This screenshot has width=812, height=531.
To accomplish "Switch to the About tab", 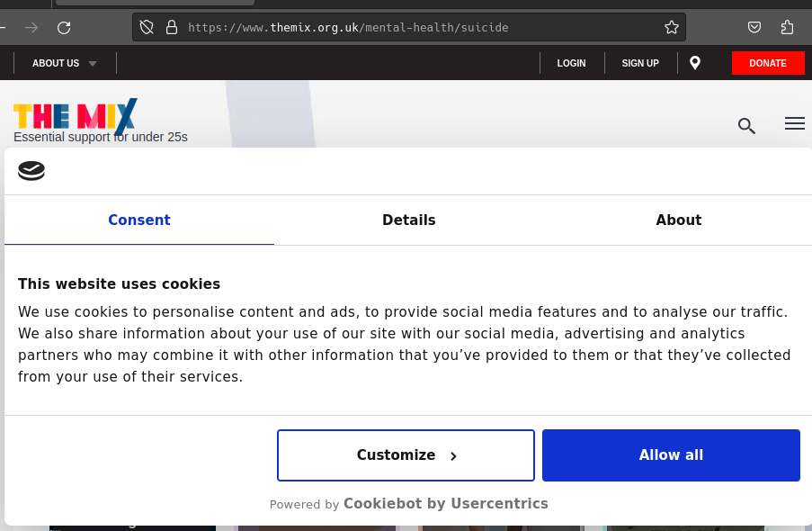I will [678, 220].
